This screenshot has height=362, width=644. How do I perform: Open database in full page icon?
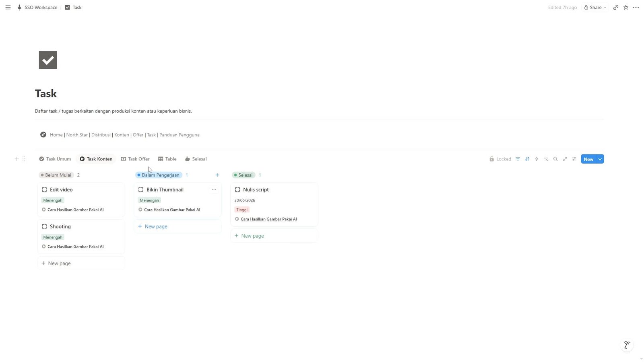565,159
